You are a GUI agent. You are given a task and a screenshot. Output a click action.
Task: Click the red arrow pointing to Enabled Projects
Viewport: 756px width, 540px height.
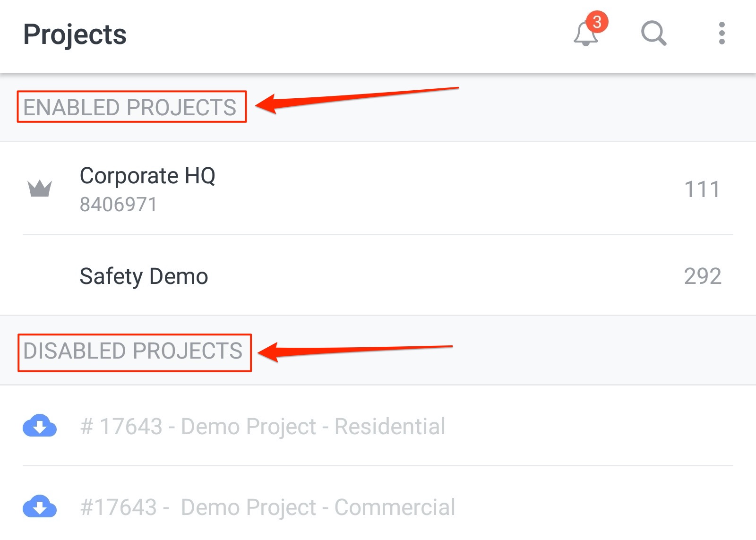pyautogui.click(x=357, y=100)
